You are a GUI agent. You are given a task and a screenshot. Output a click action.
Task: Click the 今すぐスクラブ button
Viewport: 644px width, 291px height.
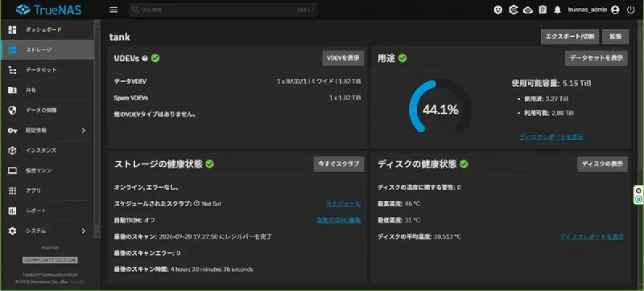pos(339,164)
